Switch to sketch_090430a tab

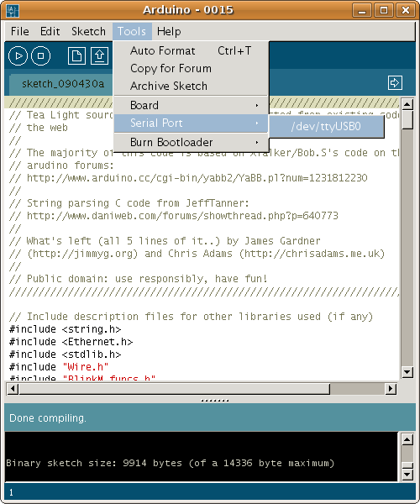63,84
